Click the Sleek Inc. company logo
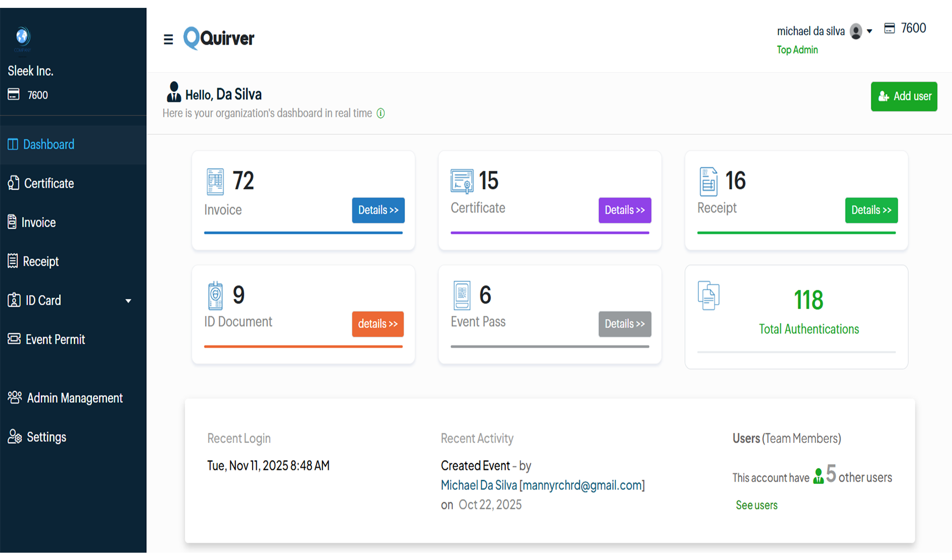Screen dimensions: 952x560 [22, 37]
